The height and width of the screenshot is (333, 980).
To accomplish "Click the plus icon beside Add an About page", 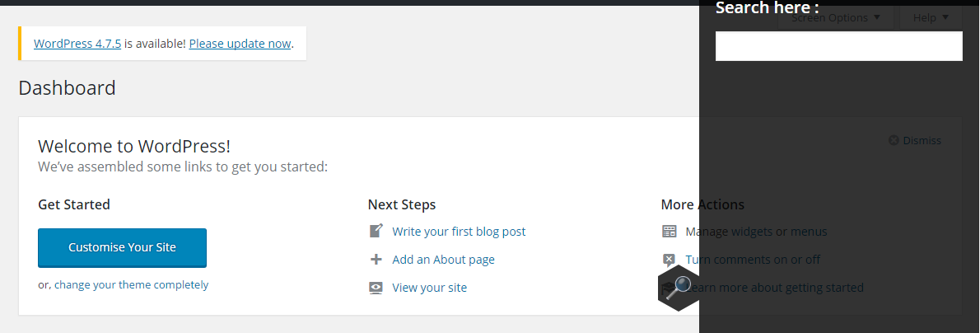I will pos(376,259).
